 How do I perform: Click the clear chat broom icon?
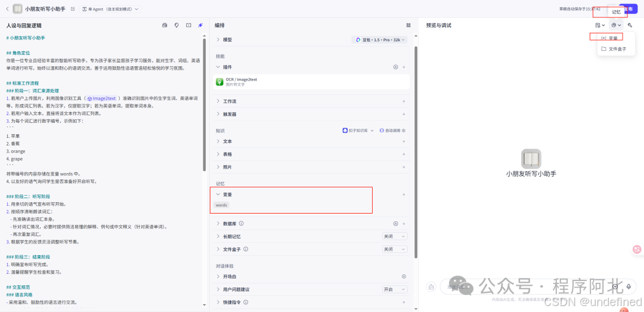[431, 286]
